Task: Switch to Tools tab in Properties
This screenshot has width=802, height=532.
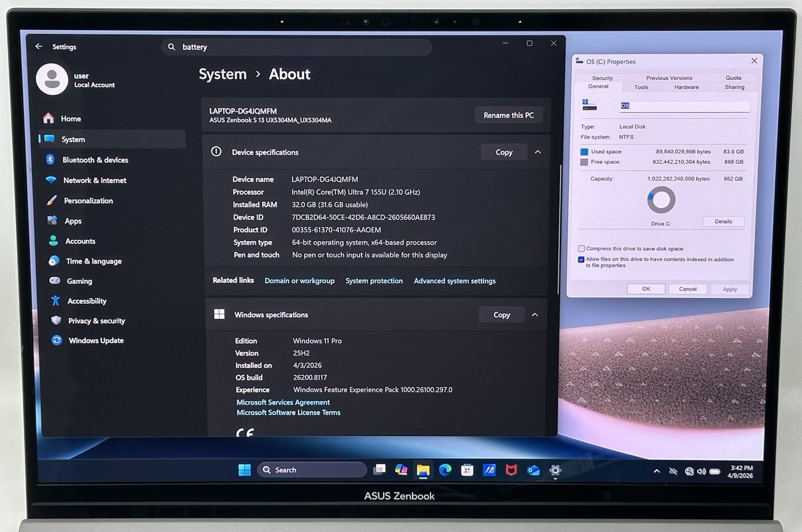Action: (641, 87)
